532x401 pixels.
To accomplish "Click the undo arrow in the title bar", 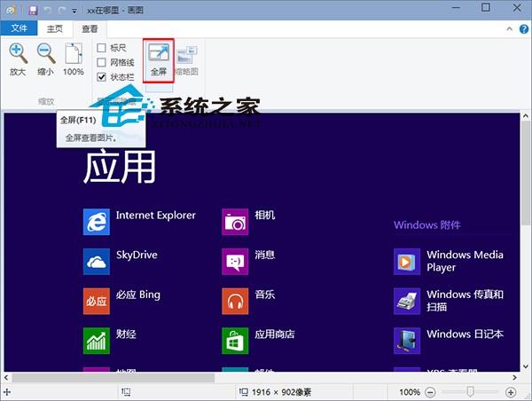I will pyautogui.click(x=47, y=8).
